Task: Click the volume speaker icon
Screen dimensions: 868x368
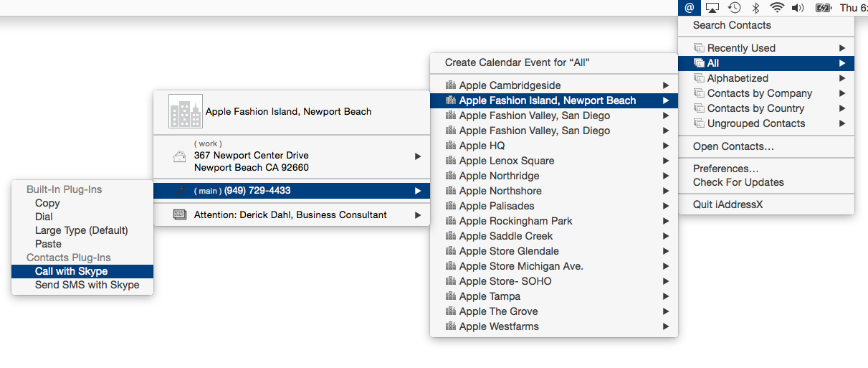Action: point(798,8)
